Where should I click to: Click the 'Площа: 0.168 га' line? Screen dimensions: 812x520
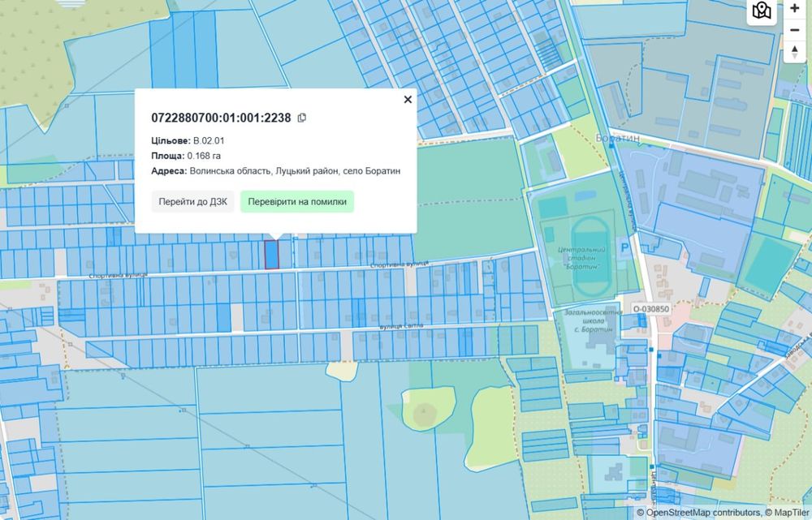[x=186, y=156]
